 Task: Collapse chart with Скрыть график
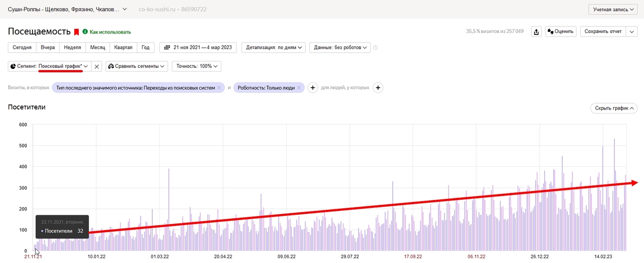pos(613,108)
